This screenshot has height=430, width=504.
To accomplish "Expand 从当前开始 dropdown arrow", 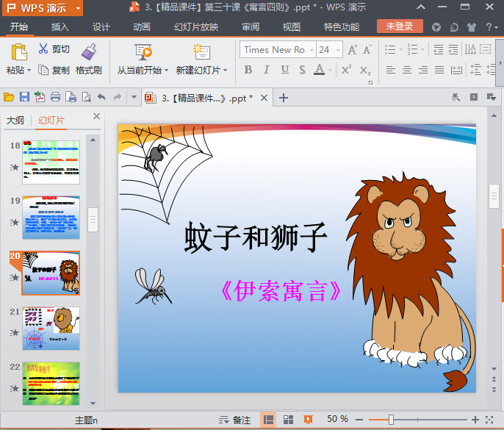I will pos(166,70).
